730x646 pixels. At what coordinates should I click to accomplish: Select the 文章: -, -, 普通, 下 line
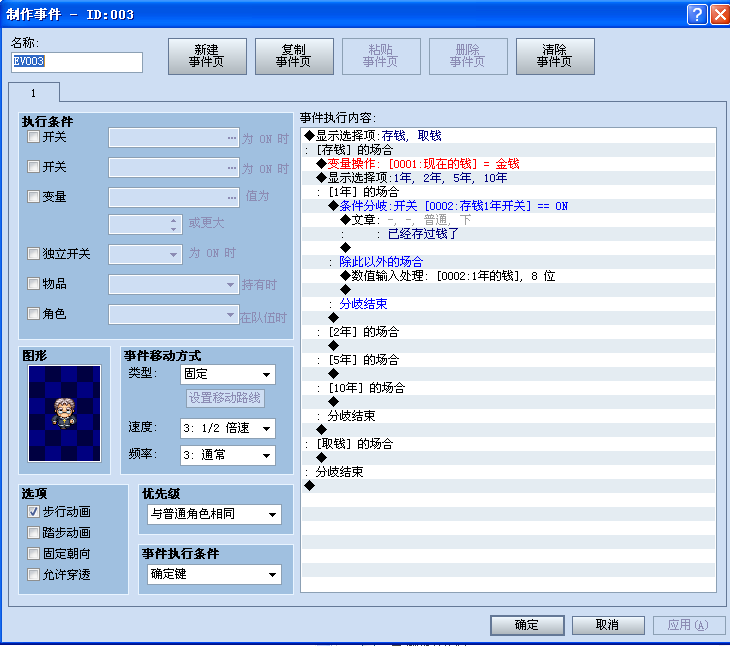coord(508,220)
